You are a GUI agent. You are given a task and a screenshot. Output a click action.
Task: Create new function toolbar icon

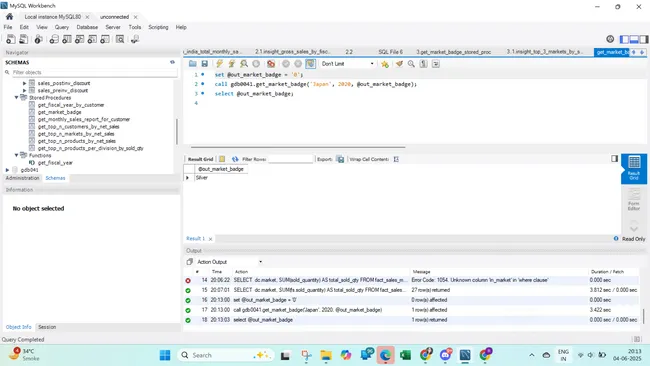(x=105, y=39)
